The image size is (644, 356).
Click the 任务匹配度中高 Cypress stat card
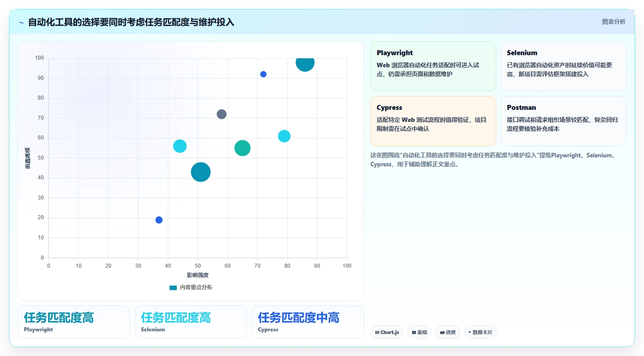coord(307,322)
